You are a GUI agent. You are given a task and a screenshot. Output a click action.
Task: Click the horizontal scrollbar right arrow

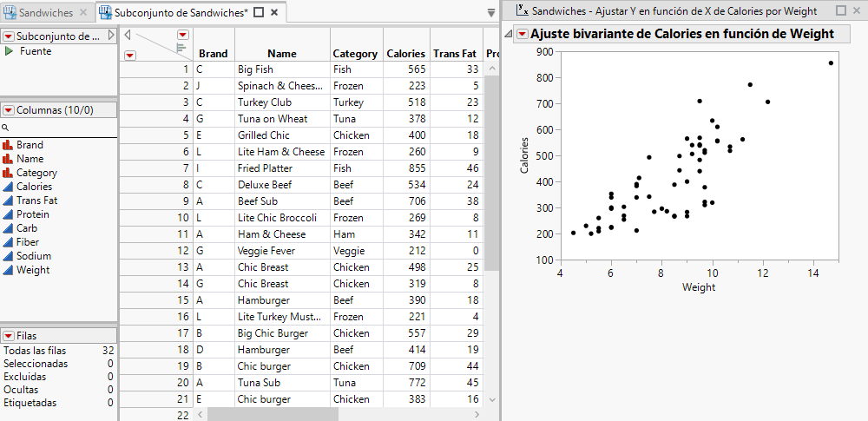click(x=477, y=414)
